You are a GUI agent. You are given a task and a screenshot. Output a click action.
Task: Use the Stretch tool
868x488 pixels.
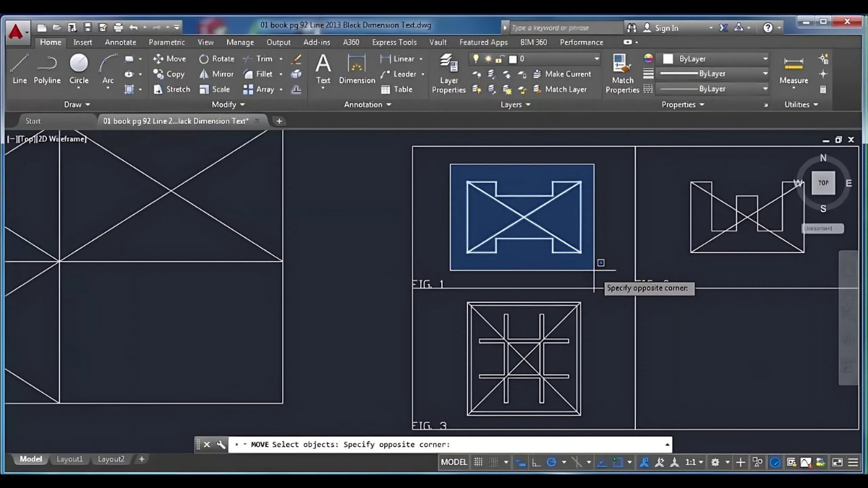click(171, 89)
